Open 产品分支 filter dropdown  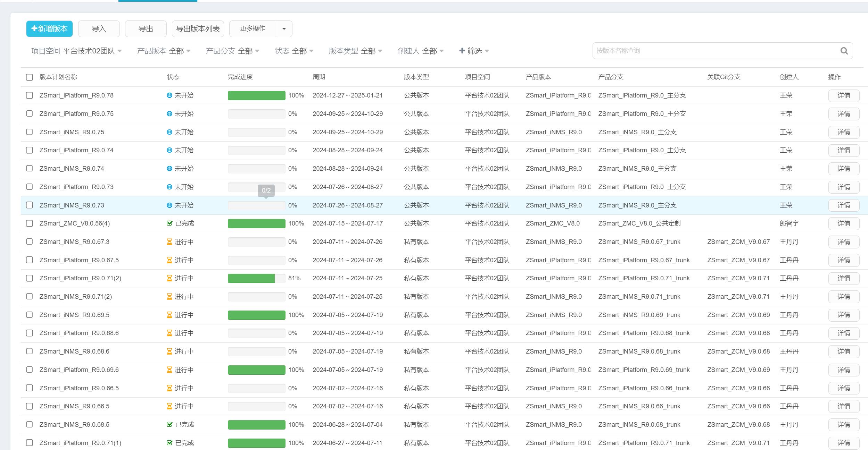232,51
